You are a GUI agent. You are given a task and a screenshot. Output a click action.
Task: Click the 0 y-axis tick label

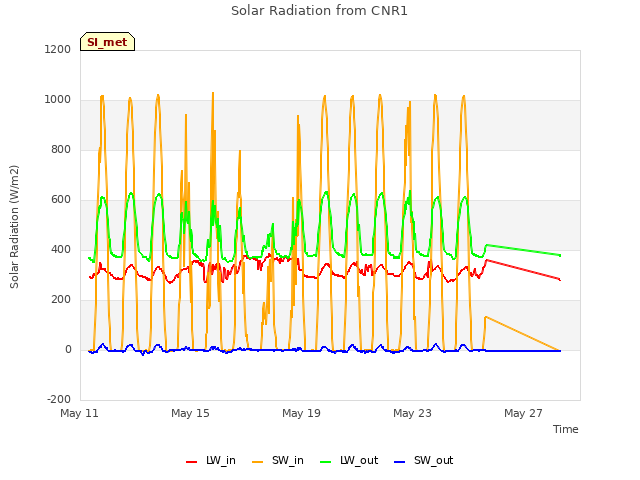[x=68, y=349]
